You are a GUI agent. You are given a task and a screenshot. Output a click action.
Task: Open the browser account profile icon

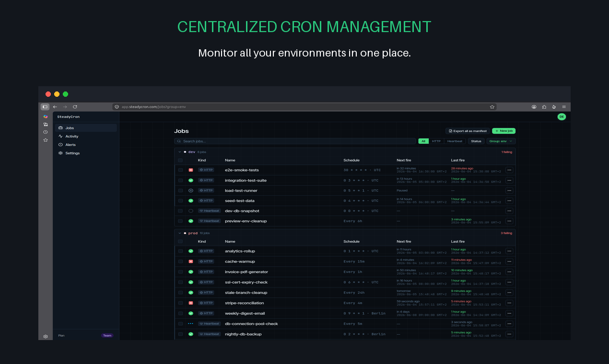click(x=534, y=107)
